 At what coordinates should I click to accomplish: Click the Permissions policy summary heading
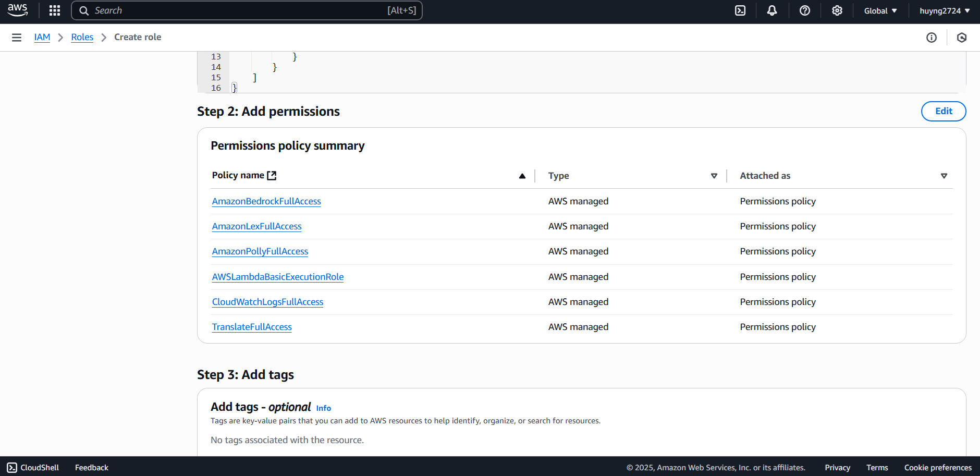[x=288, y=145]
